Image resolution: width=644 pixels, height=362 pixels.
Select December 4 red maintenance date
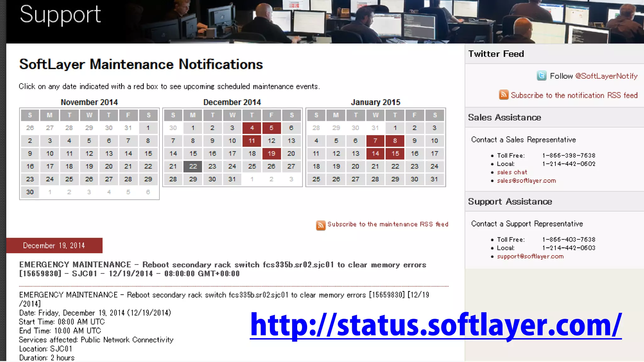click(x=252, y=128)
